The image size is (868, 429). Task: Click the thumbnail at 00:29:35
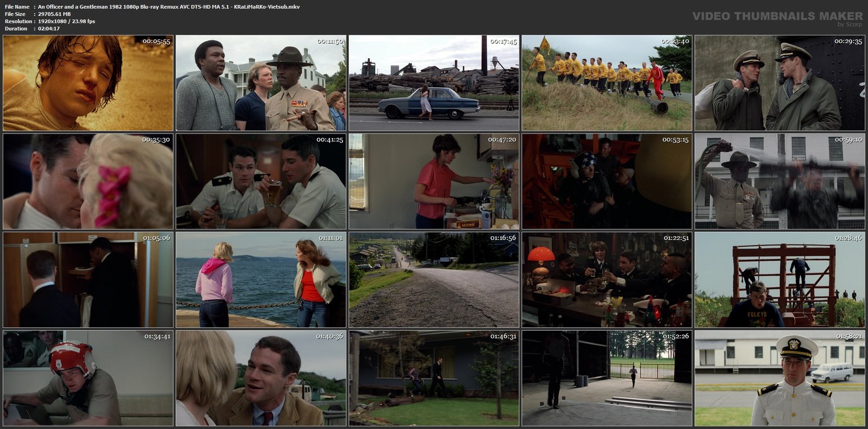coord(780,83)
